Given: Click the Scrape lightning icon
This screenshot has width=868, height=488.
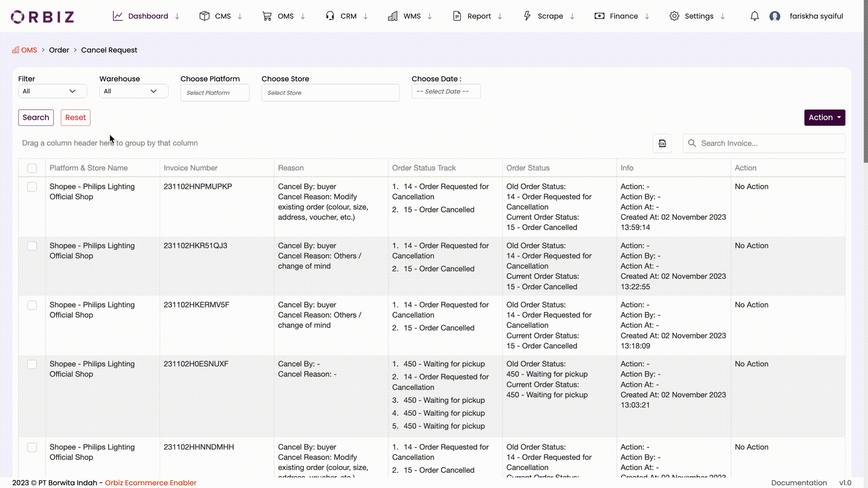Looking at the screenshot, I should [x=527, y=16].
